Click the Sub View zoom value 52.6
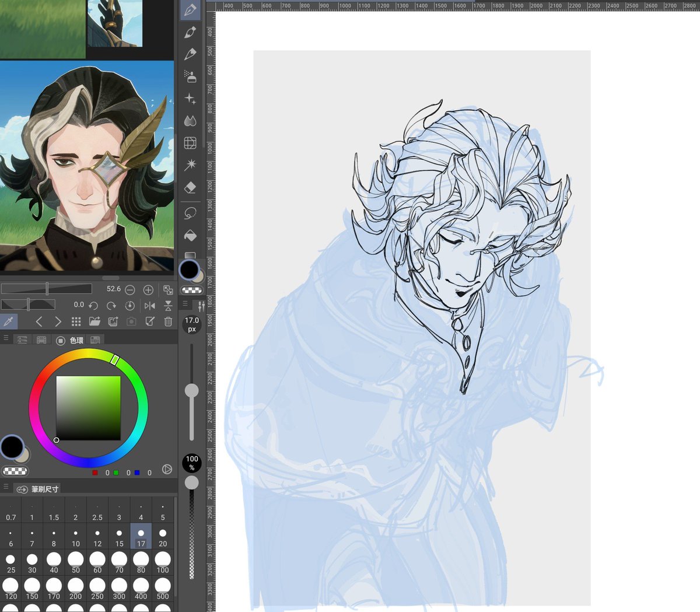This screenshot has height=612, width=700. click(114, 289)
